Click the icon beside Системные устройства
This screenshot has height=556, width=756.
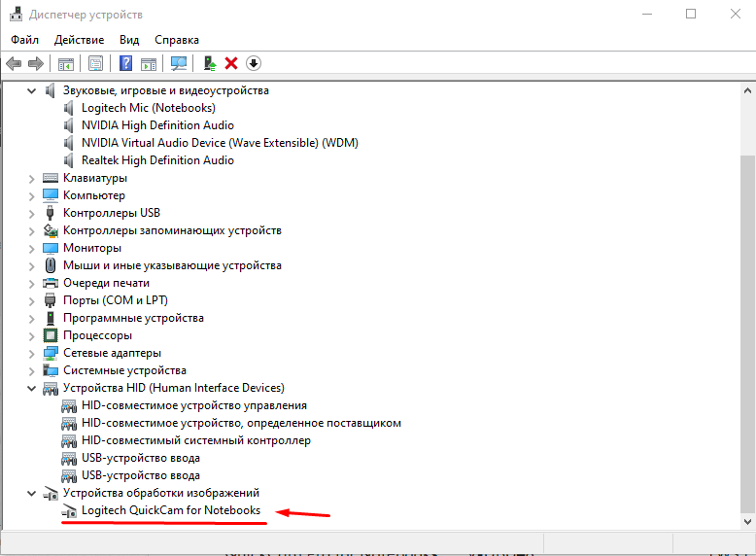coord(51,370)
